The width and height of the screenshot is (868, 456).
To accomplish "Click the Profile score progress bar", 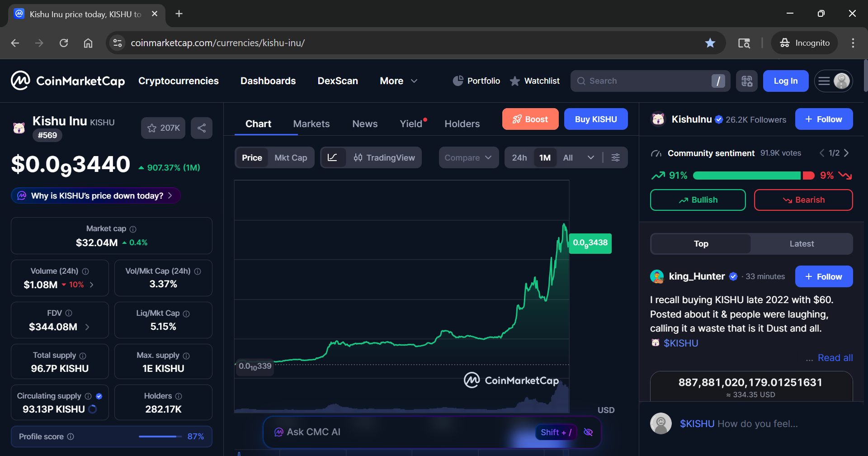I will click(x=160, y=437).
